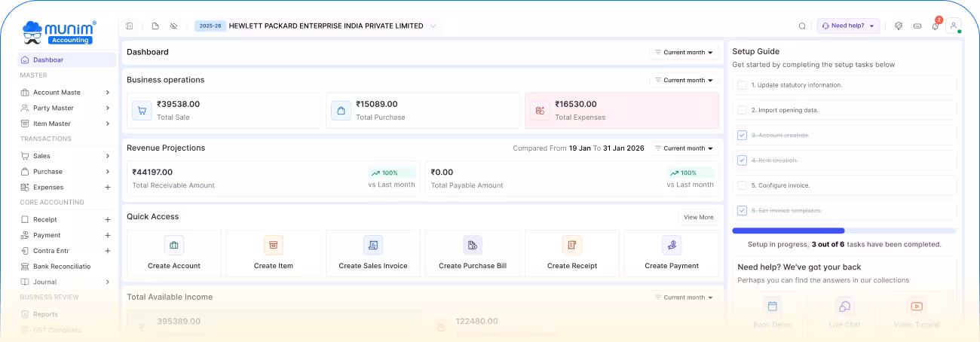Click the Create Item icon
This screenshot has height=342, width=980.
tap(274, 245)
